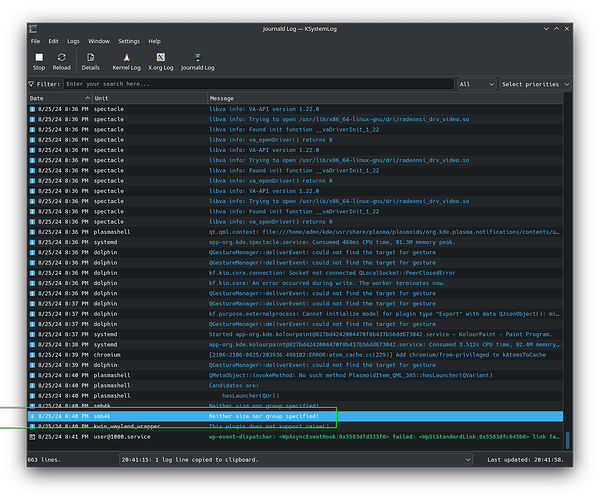Select the dolphin kf.purpose.externalprocess row
This screenshot has width=601, height=500.
pyautogui.click(x=296, y=314)
